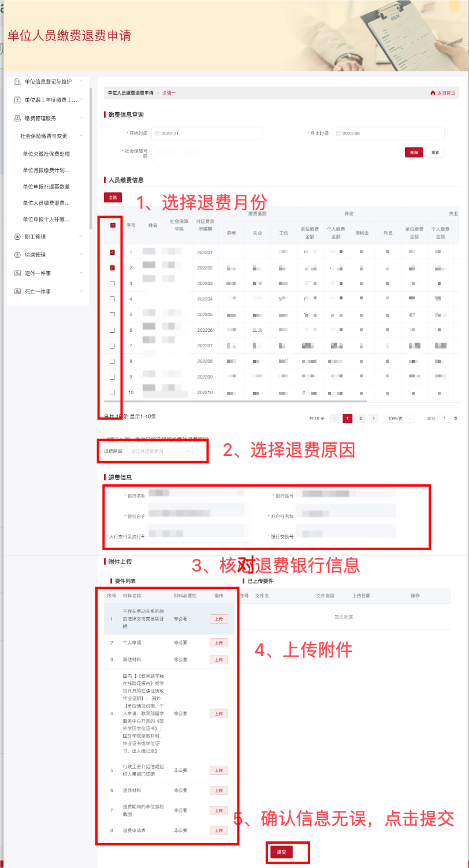Select 社会保险缴费与变更 submenu label
469x868 pixels.
(x=43, y=136)
